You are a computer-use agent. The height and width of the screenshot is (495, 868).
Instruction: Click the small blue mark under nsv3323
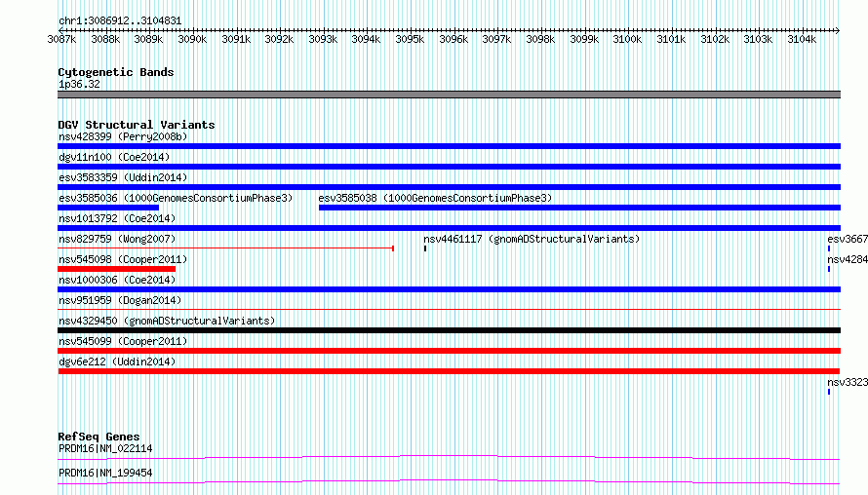coord(829,392)
